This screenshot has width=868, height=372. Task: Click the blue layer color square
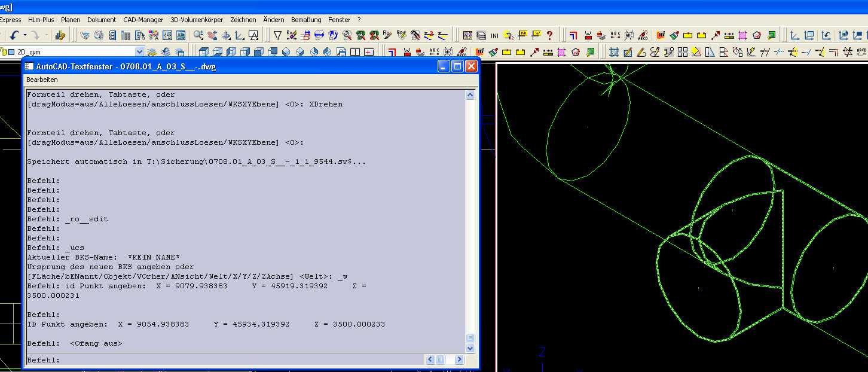tap(12, 52)
